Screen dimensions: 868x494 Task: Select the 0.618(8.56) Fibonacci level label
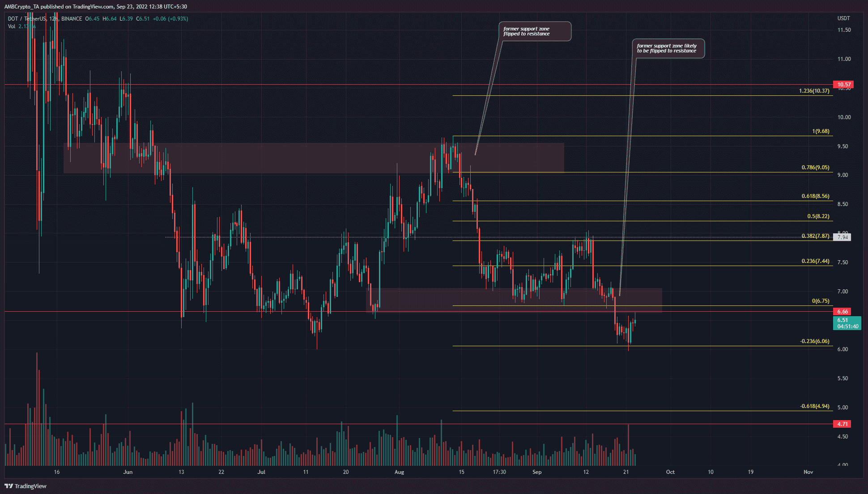click(815, 196)
